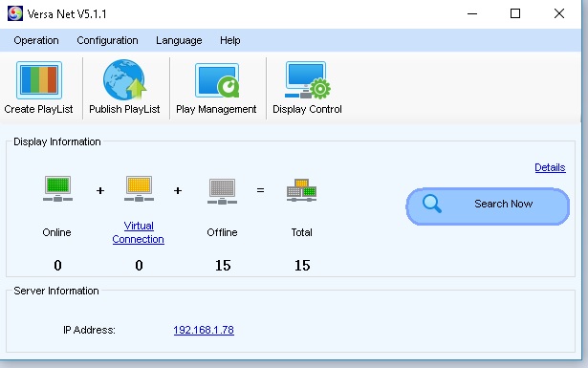This screenshot has width=588, height=368.
Task: Click the Offline label
Action: (222, 232)
